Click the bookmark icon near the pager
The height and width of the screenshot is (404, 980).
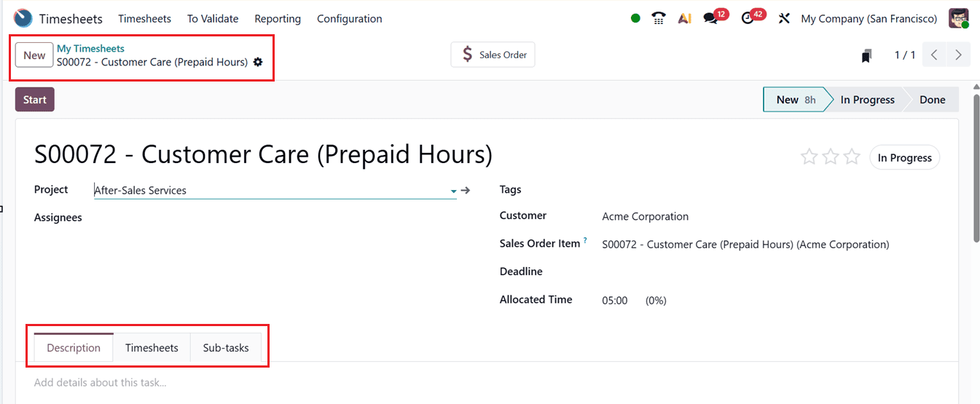866,55
